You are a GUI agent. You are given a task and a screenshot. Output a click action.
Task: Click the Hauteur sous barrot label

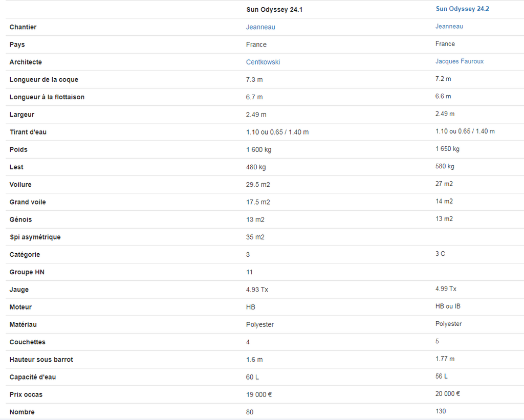pos(41,360)
